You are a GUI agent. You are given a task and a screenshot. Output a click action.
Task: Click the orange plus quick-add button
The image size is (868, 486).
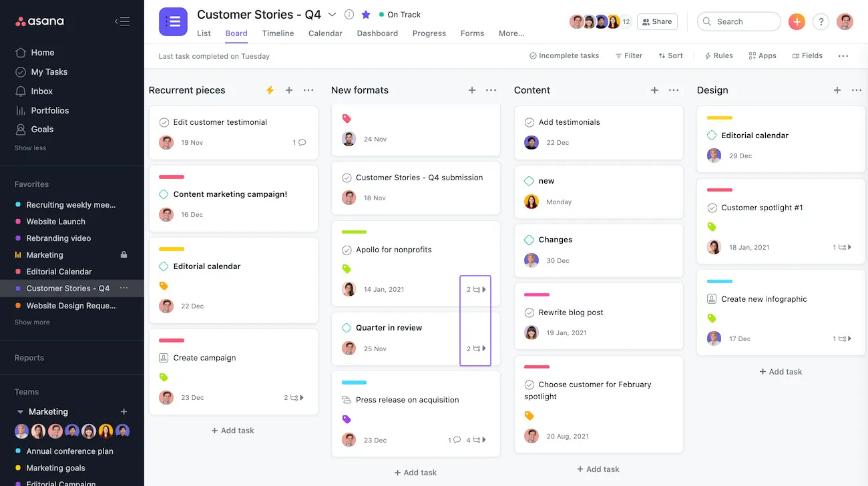[797, 21]
